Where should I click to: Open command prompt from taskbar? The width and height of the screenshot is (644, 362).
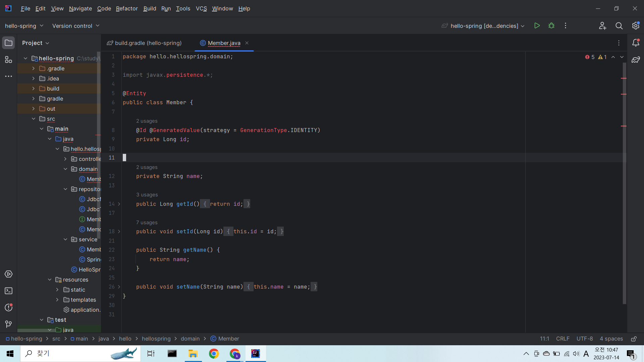[x=172, y=354]
